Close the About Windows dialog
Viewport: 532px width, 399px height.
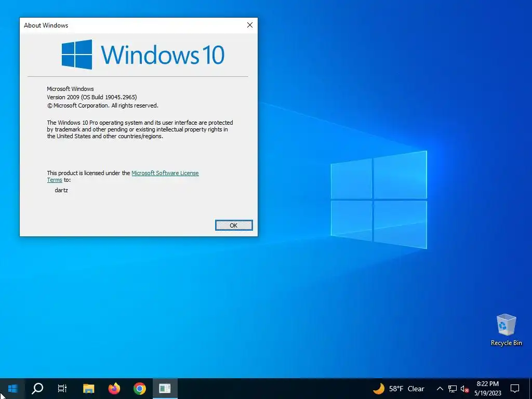[x=250, y=25]
